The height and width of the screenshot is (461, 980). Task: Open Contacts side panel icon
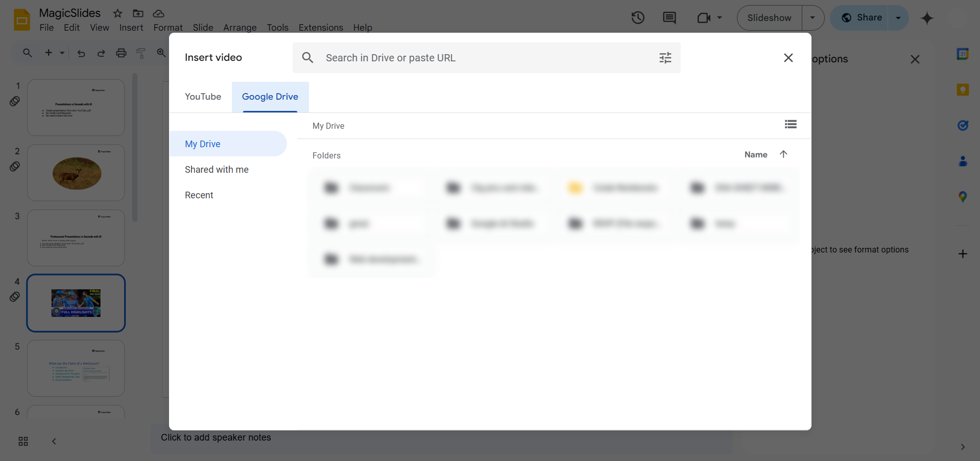[x=963, y=161]
